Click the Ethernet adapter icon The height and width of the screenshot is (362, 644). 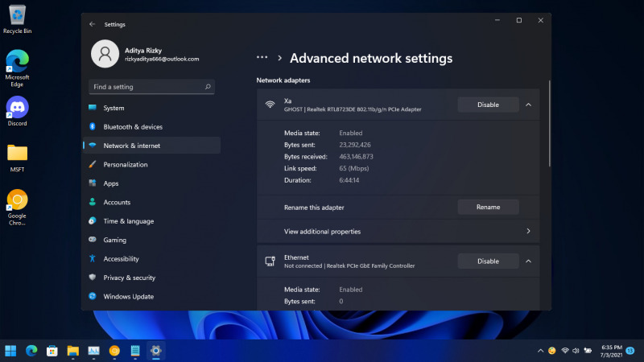[x=270, y=261]
